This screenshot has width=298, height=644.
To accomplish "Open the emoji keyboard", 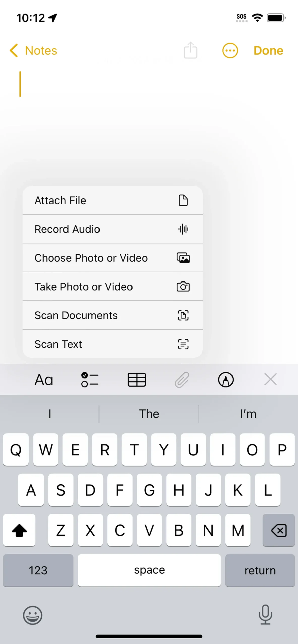I will 32,615.
